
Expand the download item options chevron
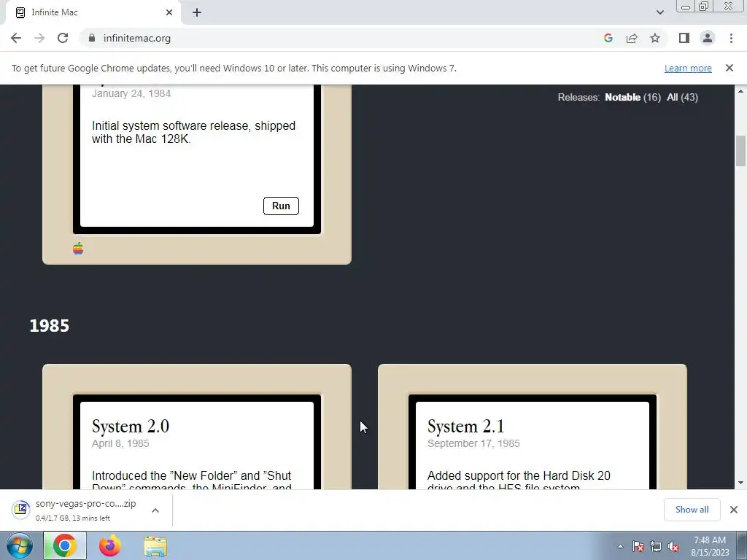pos(155,510)
